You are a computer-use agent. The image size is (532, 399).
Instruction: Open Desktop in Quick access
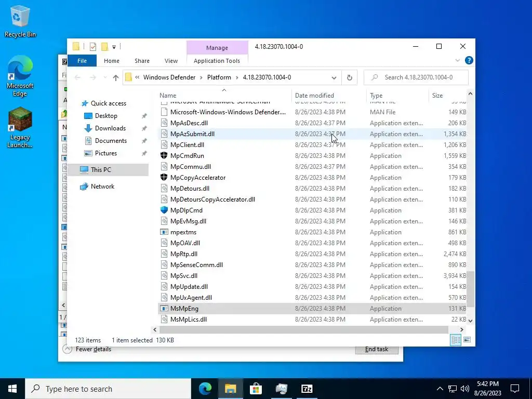pyautogui.click(x=106, y=116)
